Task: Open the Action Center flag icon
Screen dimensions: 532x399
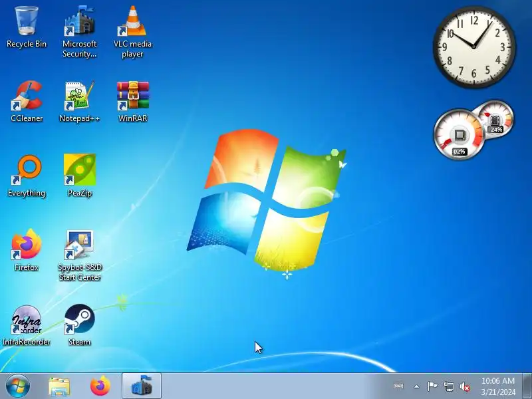Action: pos(432,386)
